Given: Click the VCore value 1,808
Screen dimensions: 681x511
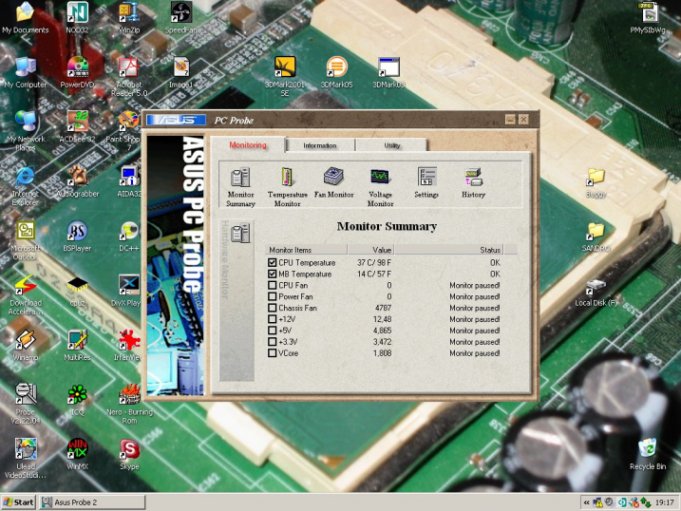Looking at the screenshot, I should [382, 353].
